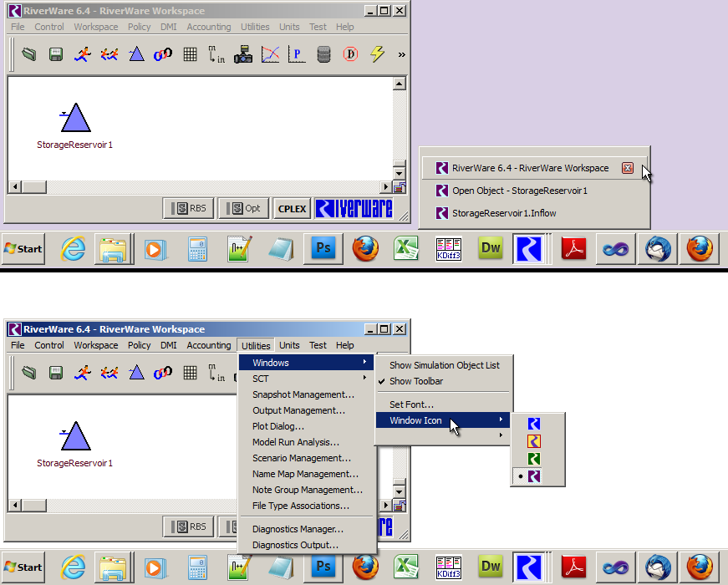This screenshot has width=728, height=585.
Task: Expand the Window Icon submenu
Action: 442,420
